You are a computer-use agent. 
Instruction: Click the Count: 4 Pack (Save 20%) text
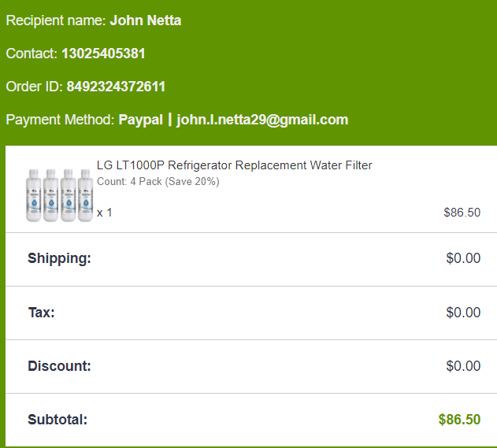pos(158,182)
